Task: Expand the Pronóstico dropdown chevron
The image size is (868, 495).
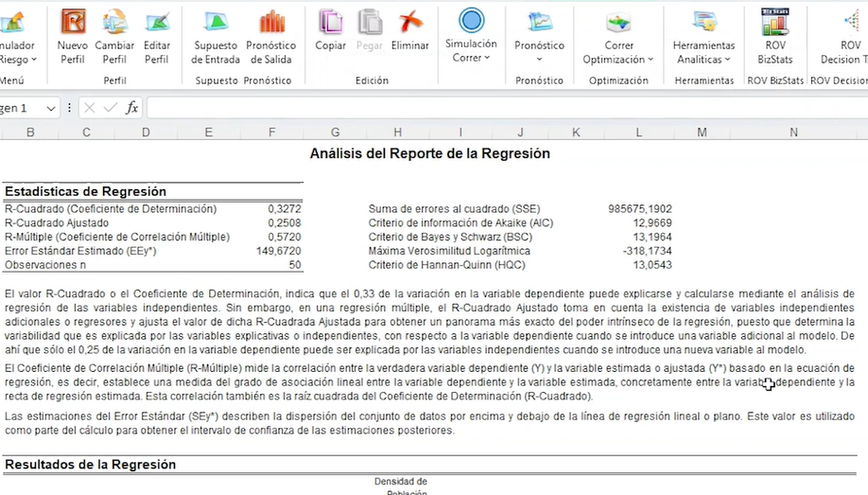Action: [x=540, y=60]
